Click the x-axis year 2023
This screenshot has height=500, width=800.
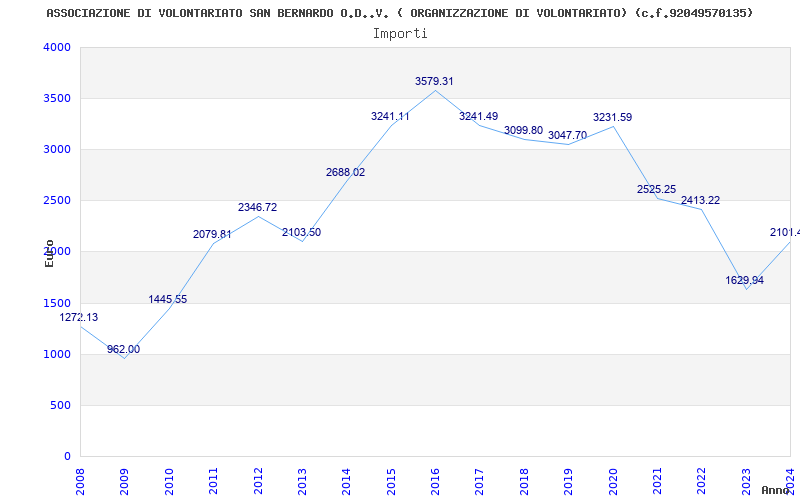pos(746,482)
